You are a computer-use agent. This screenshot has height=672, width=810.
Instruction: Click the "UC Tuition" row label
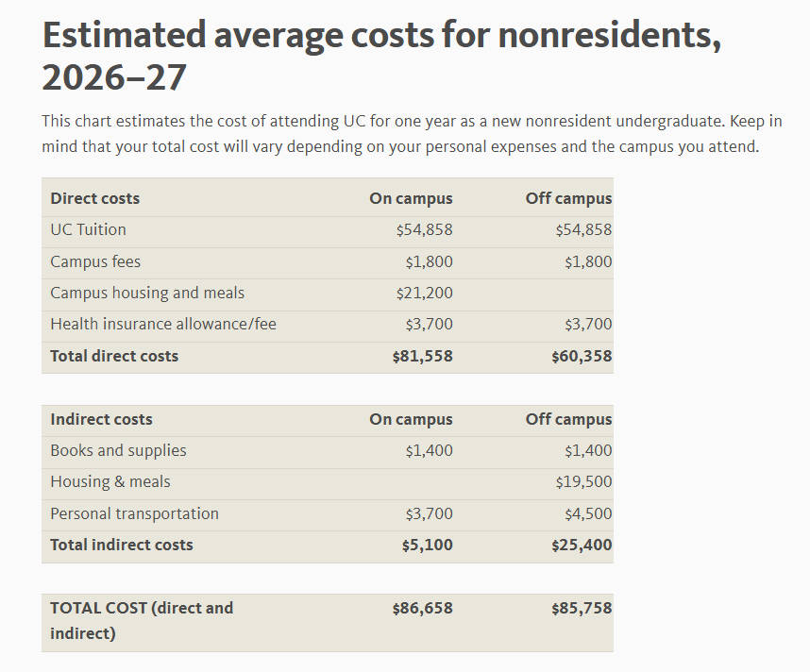pyautogui.click(x=88, y=229)
